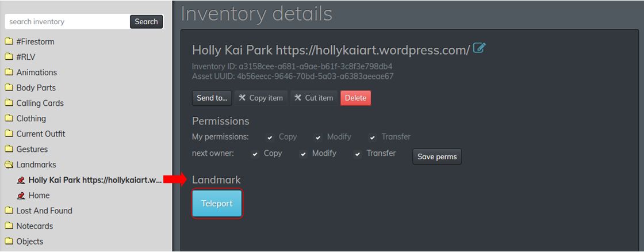Screen dimensions: 644x252
Task: Click the Save perms button
Action: 437,156
